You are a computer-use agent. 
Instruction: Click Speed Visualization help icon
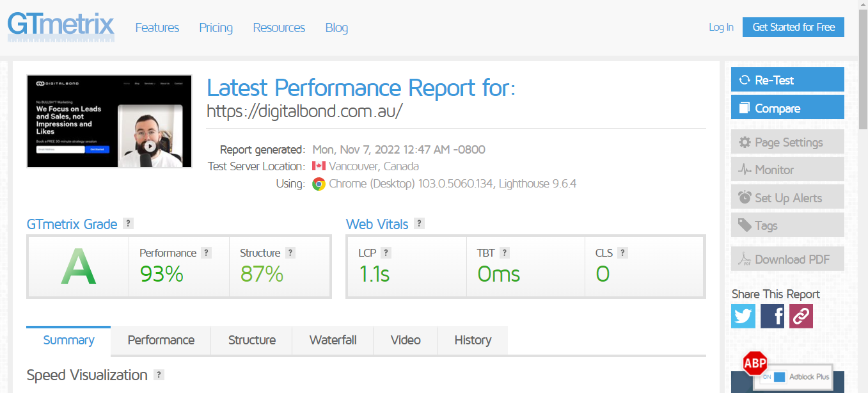point(159,374)
